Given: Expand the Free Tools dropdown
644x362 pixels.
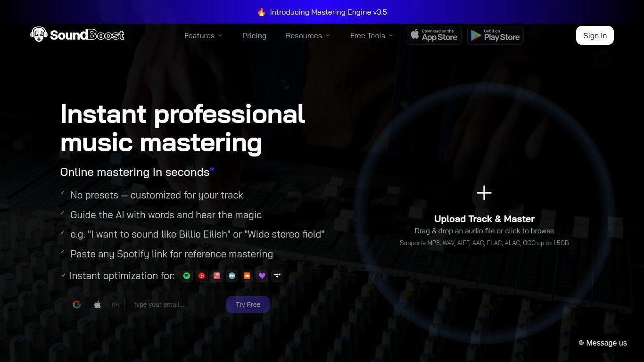Looking at the screenshot, I should (371, 36).
